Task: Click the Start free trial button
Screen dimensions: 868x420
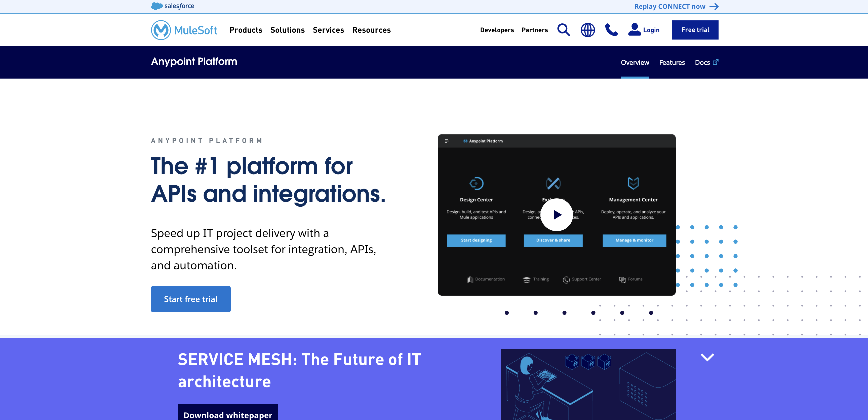Action: click(x=191, y=299)
